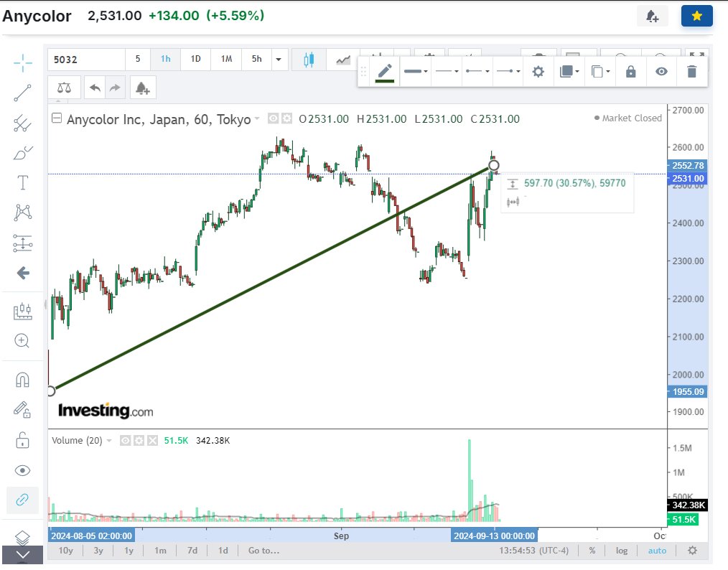Select the brush drawing tool

pyautogui.click(x=22, y=153)
